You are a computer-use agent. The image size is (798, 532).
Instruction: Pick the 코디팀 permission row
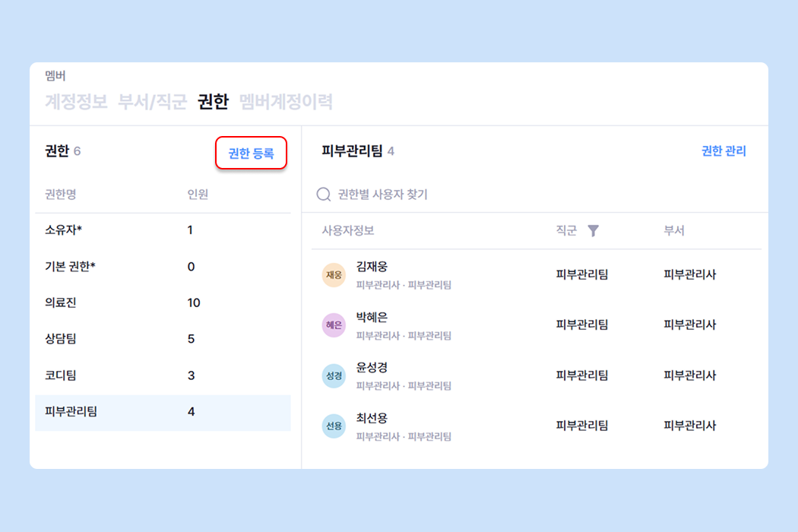[x=163, y=375]
